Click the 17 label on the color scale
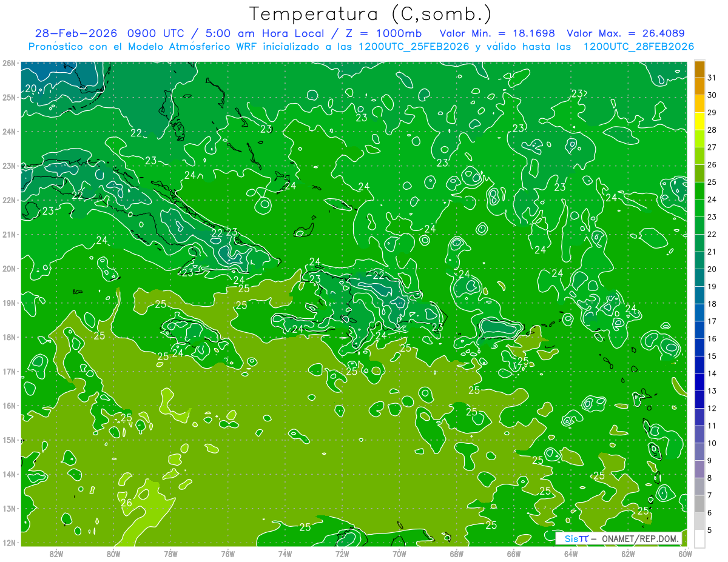Screen dimensions: 728x562 (x=712, y=321)
